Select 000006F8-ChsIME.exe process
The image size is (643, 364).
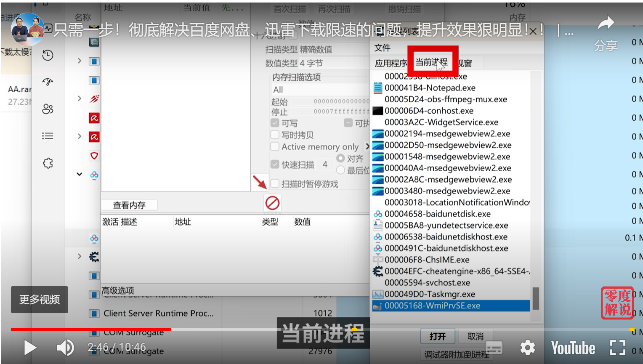[451, 260]
